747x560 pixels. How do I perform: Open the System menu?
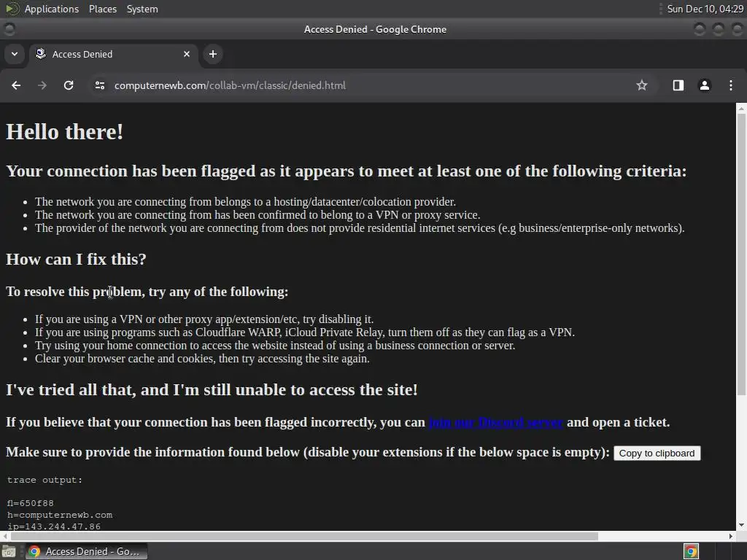click(x=142, y=9)
